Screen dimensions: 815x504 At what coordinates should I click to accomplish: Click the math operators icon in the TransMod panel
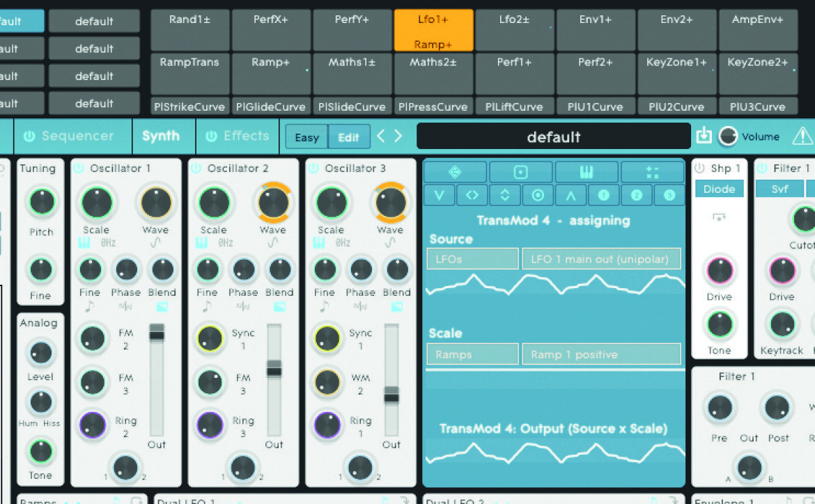coord(652,172)
